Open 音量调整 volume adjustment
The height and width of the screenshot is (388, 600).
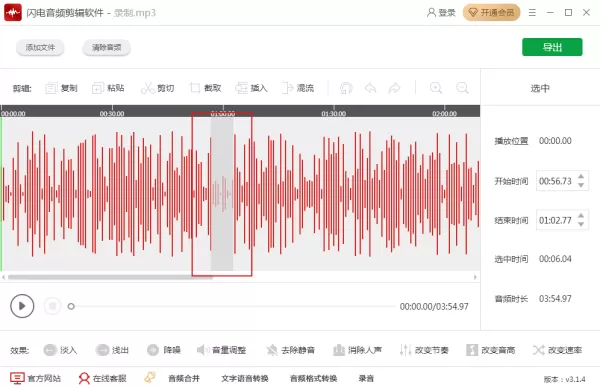pyautogui.click(x=221, y=350)
